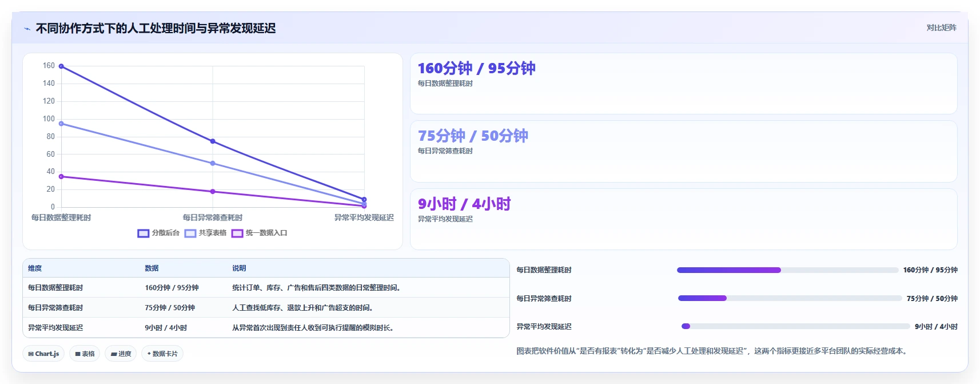Click the table cell 75分钟 / 50分钟
The height and width of the screenshot is (384, 980).
pos(170,308)
